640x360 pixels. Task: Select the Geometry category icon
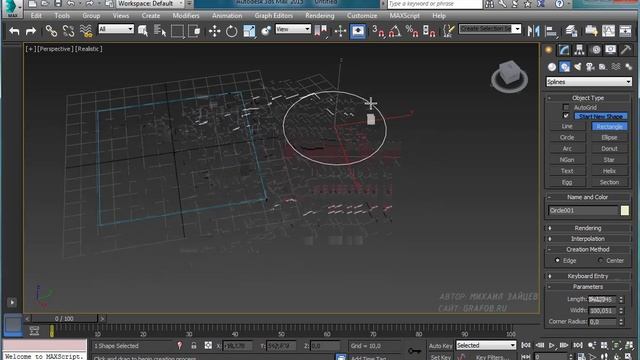click(552, 67)
